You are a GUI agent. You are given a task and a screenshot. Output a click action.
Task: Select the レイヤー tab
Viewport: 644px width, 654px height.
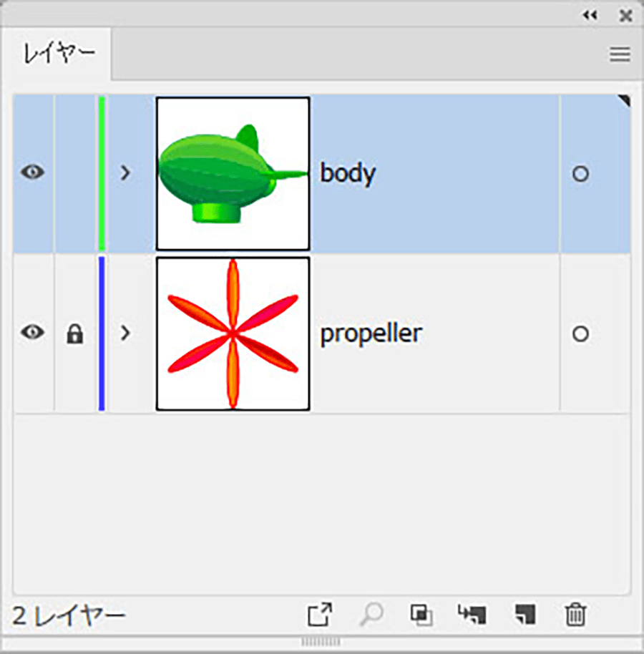click(x=59, y=54)
